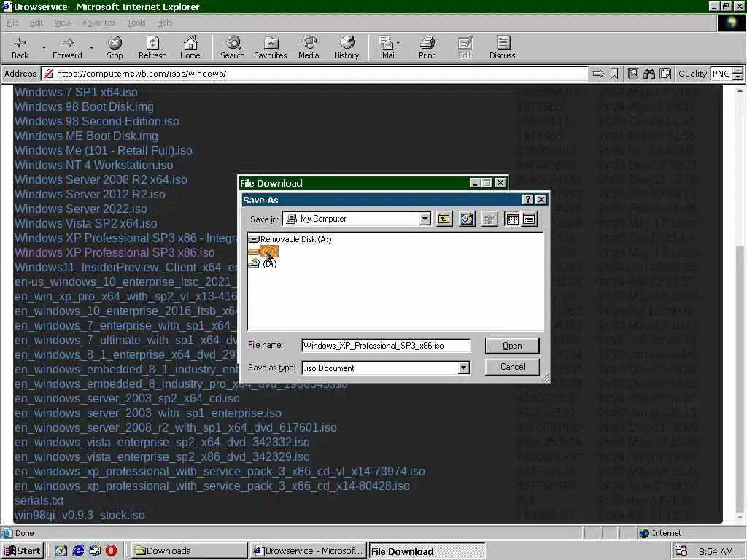Launch Opera from quick launch bar
Image resolution: width=747 pixels, height=560 pixels.
(111, 551)
